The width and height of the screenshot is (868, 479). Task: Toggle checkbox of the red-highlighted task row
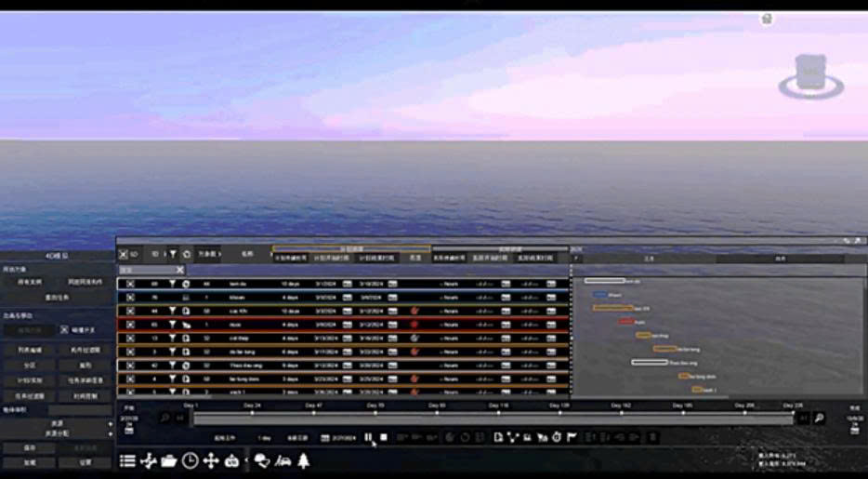131,324
